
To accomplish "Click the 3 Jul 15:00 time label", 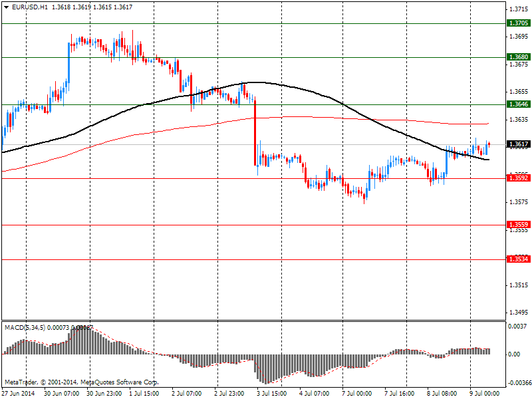I will pos(272,394).
